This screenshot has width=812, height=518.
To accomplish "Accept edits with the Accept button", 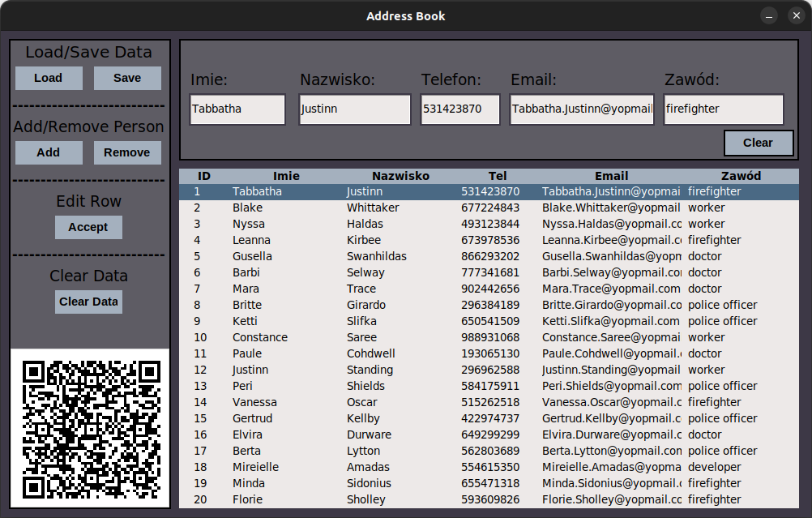I will click(x=88, y=227).
